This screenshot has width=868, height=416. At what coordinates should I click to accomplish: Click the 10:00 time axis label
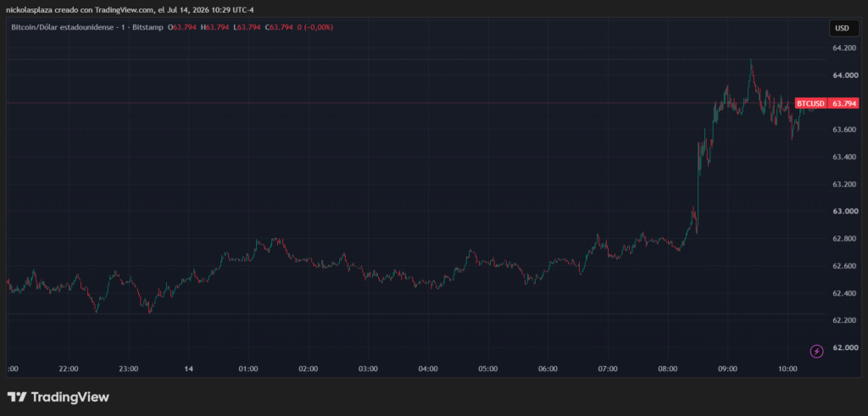pos(787,369)
